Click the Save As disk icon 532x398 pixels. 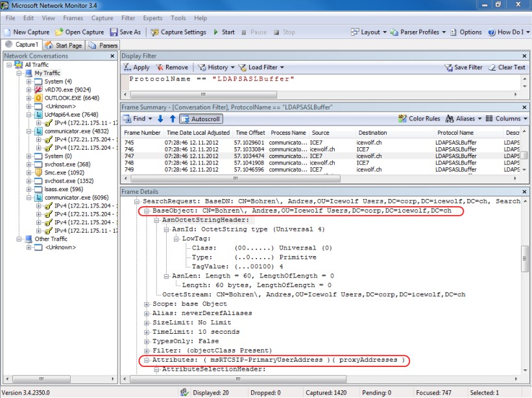point(114,32)
